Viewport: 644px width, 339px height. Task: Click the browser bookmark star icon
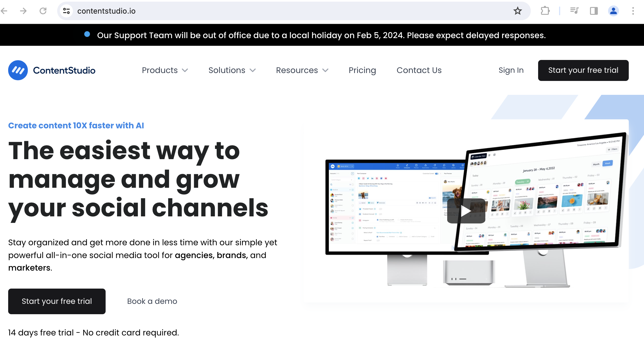tap(518, 11)
